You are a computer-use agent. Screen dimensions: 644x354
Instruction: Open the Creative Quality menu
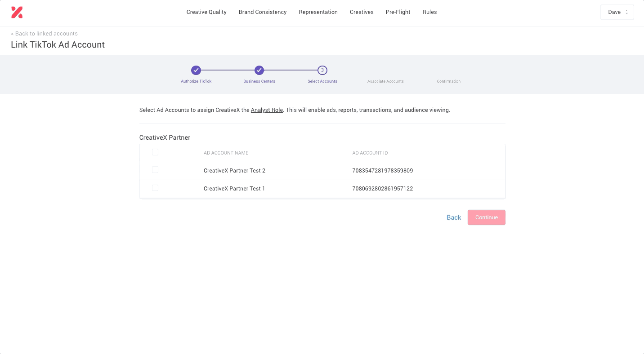[206, 12]
